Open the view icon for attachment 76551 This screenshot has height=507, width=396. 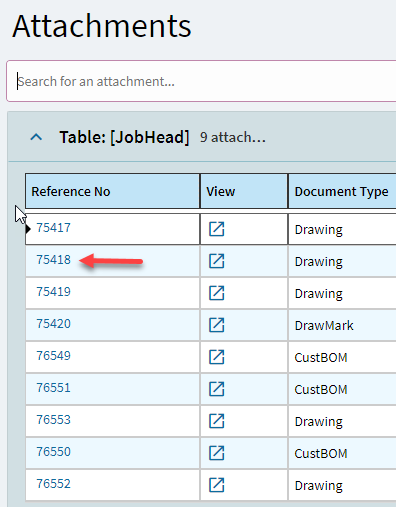coord(217,389)
